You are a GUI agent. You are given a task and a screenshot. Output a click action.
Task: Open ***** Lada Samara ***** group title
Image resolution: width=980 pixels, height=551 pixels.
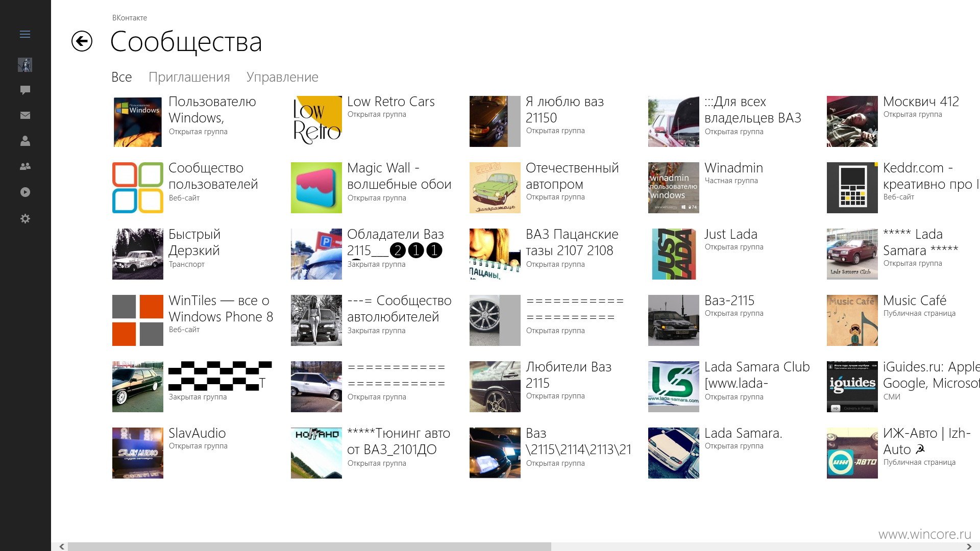921,242
